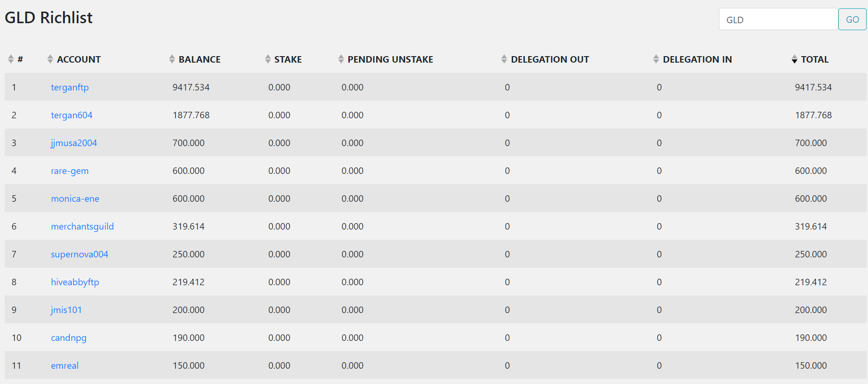Go to merchantsguild account
868x384 pixels.
point(82,226)
